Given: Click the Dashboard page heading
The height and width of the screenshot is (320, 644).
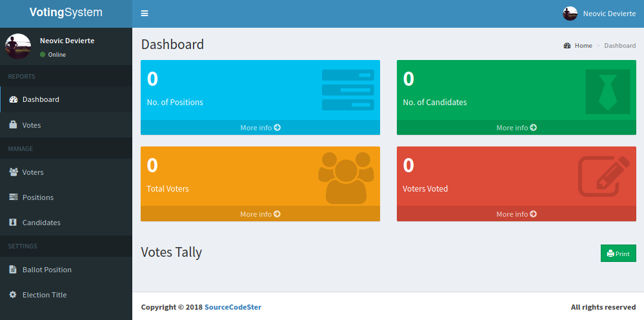Looking at the screenshot, I should click(172, 45).
